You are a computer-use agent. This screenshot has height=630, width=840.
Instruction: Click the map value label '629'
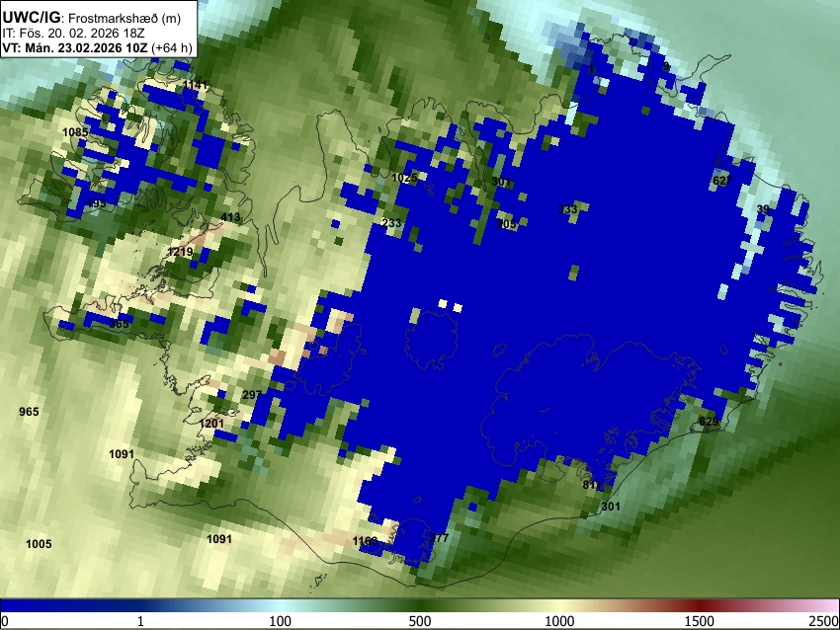point(709,422)
